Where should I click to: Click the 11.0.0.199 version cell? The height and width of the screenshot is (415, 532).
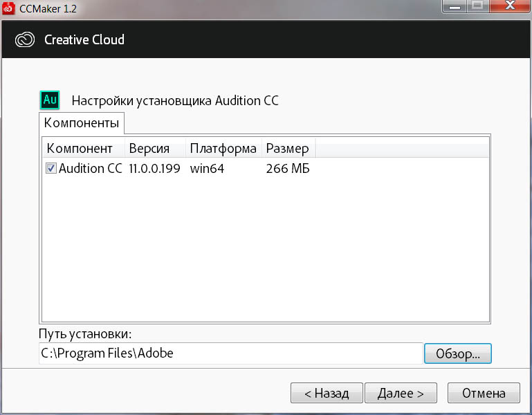(154, 169)
